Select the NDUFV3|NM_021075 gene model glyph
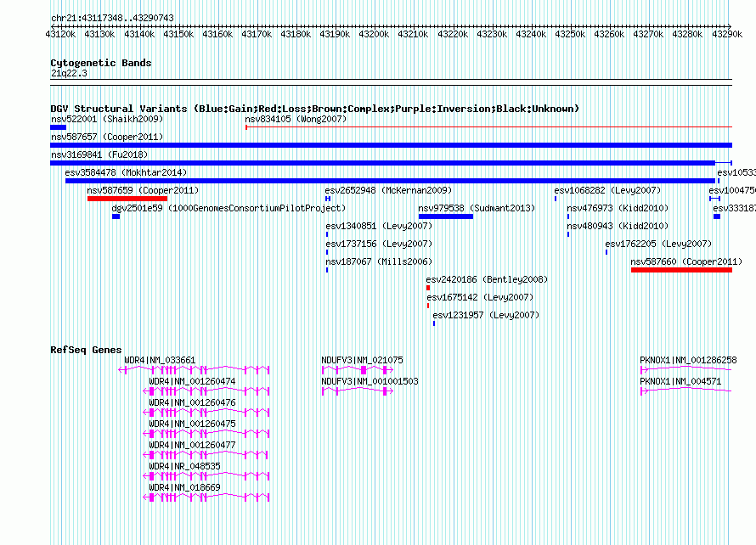This screenshot has height=545, width=756. click(x=358, y=370)
